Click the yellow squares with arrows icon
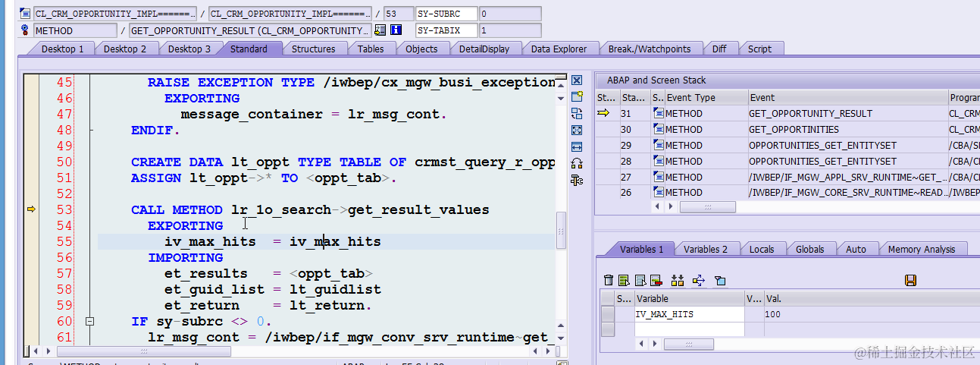The height and width of the screenshot is (365, 980). [678, 281]
